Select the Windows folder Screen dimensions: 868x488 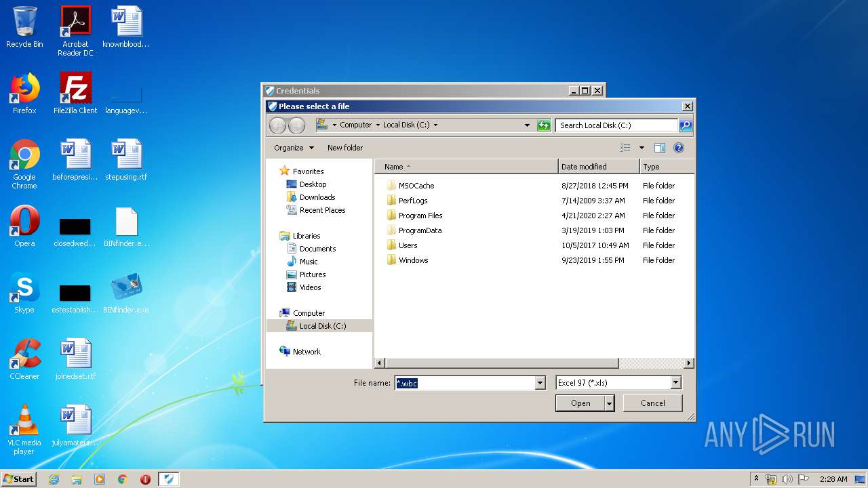click(413, 260)
